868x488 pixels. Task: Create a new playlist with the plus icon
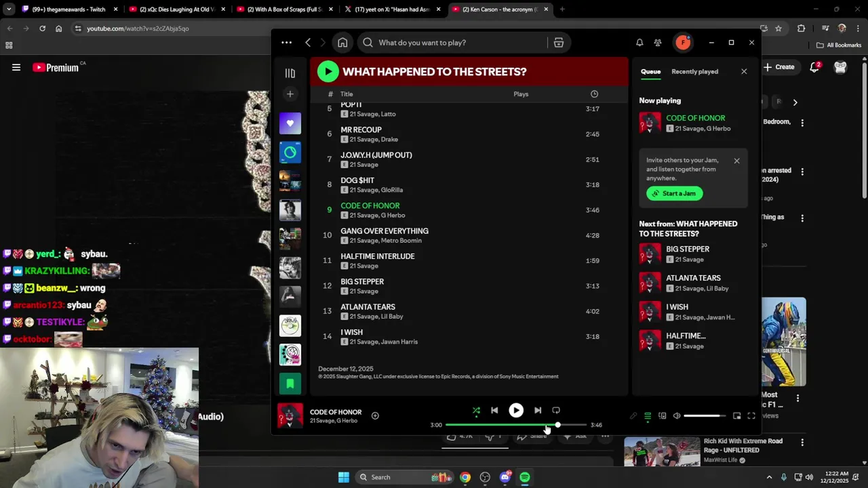click(x=290, y=94)
